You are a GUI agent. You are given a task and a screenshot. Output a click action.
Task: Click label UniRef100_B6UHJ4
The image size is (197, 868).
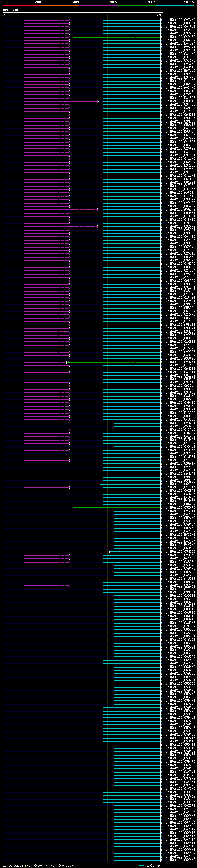180,132
